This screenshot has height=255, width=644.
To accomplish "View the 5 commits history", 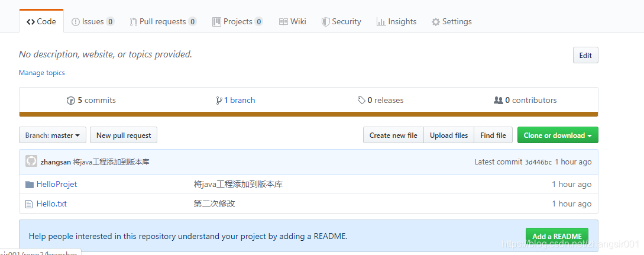I will point(91,100).
